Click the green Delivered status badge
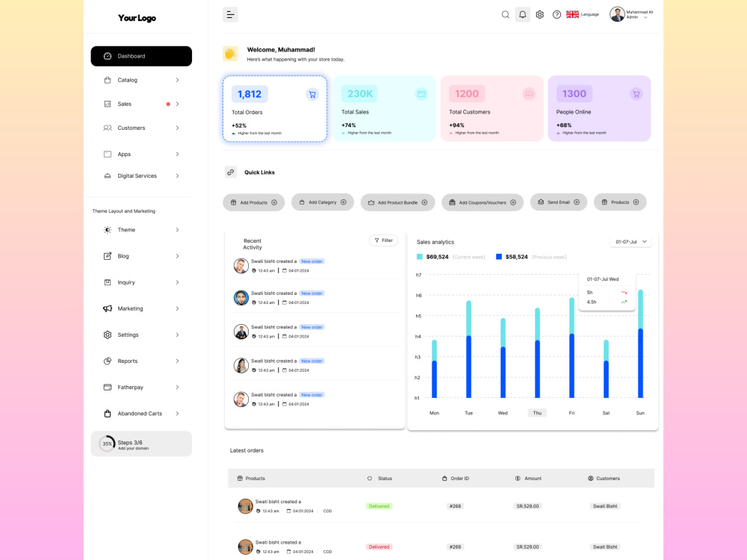Viewport: 747px width, 560px height. (379, 506)
